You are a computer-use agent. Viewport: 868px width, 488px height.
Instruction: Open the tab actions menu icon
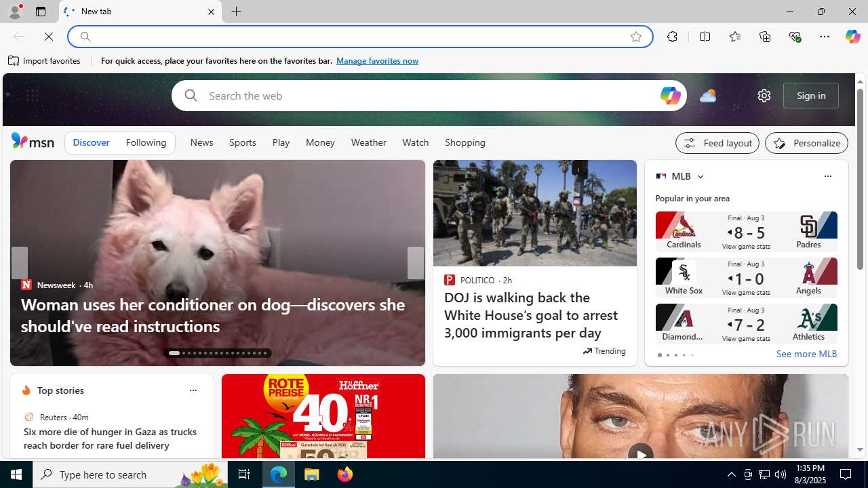point(41,12)
